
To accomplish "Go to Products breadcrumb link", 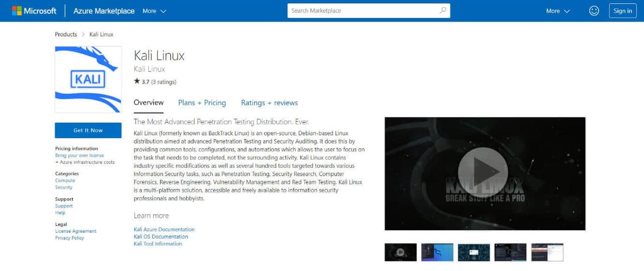I will [66, 34].
